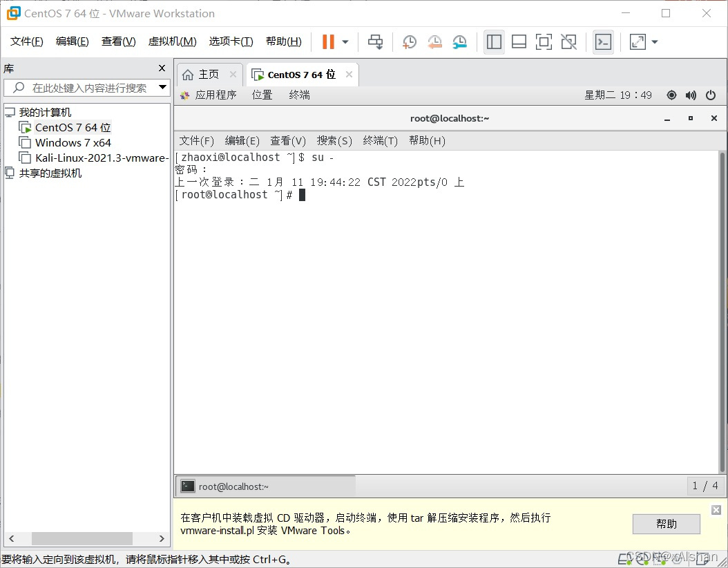Screen dimensions: 728x568
Task: Click the power icon in guest top bar
Action: (711, 95)
